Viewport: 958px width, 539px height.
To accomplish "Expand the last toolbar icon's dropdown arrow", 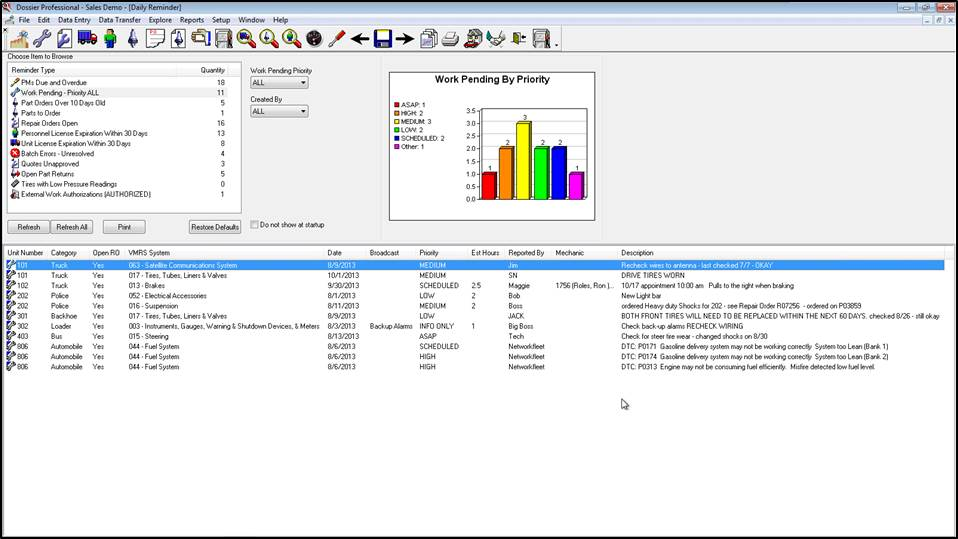I will [x=556, y=44].
